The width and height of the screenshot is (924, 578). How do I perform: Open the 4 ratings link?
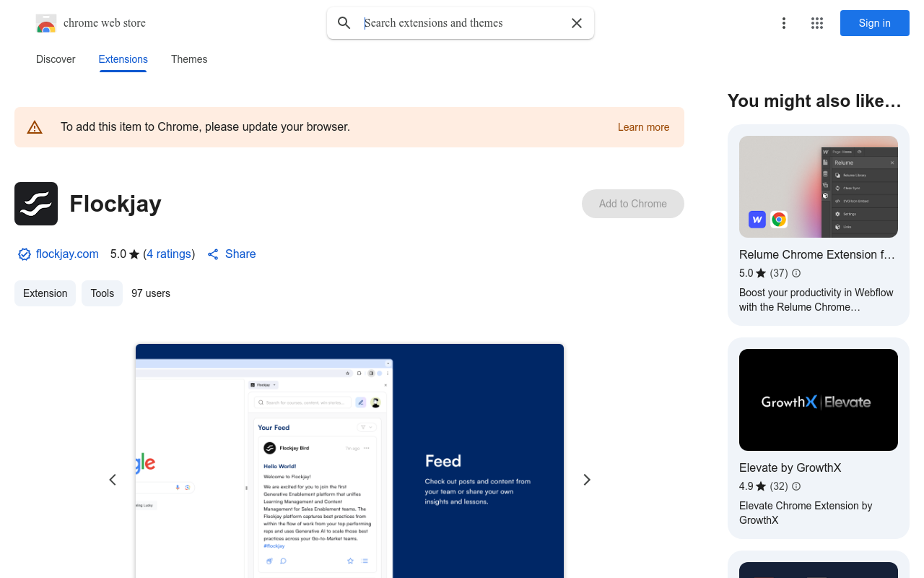[169, 254]
